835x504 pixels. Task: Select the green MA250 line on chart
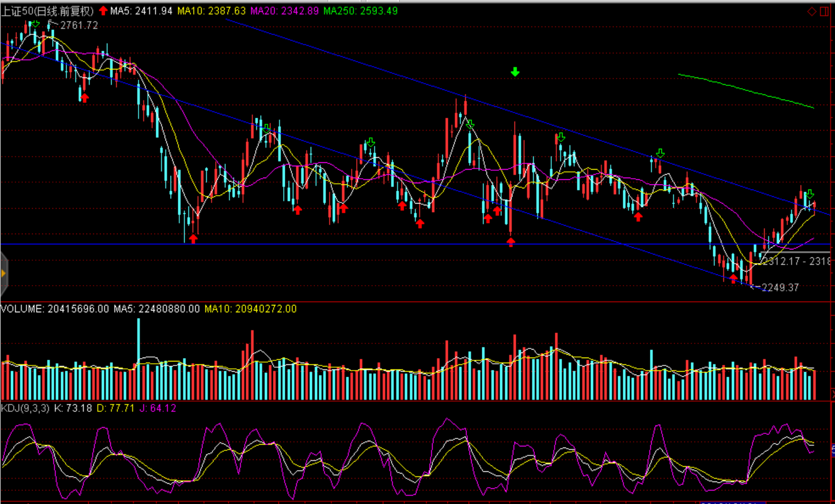pyautogui.click(x=746, y=89)
